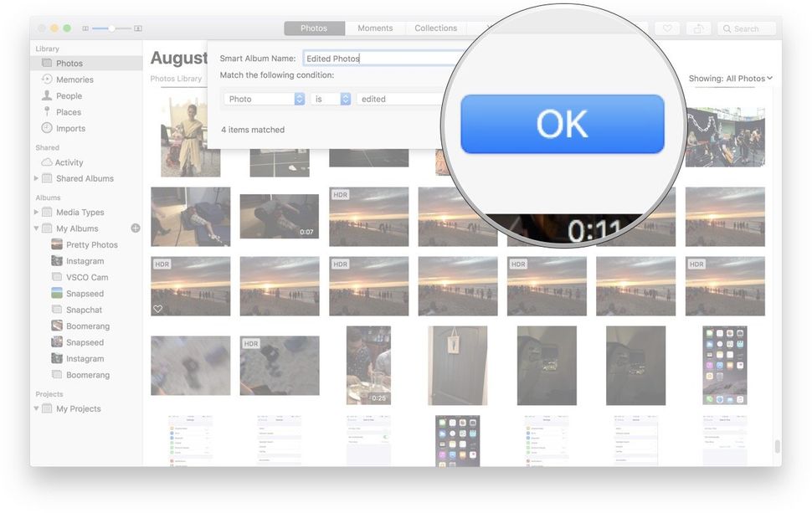Expand the Shared Albums list
The height and width of the screenshot is (513, 812).
[36, 178]
